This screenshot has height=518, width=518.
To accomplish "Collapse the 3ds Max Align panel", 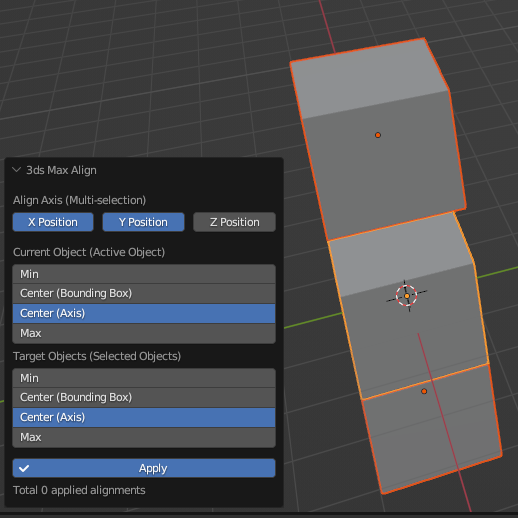I will pos(17,170).
